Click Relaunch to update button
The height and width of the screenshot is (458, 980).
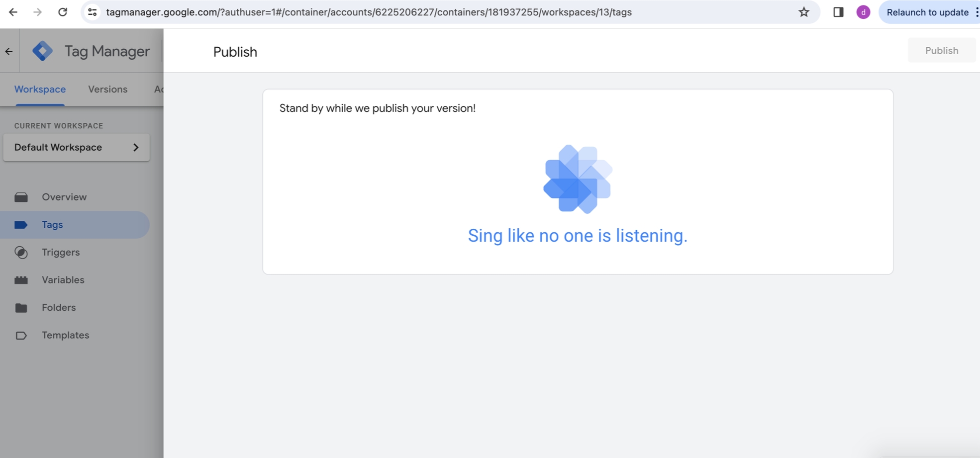point(927,12)
